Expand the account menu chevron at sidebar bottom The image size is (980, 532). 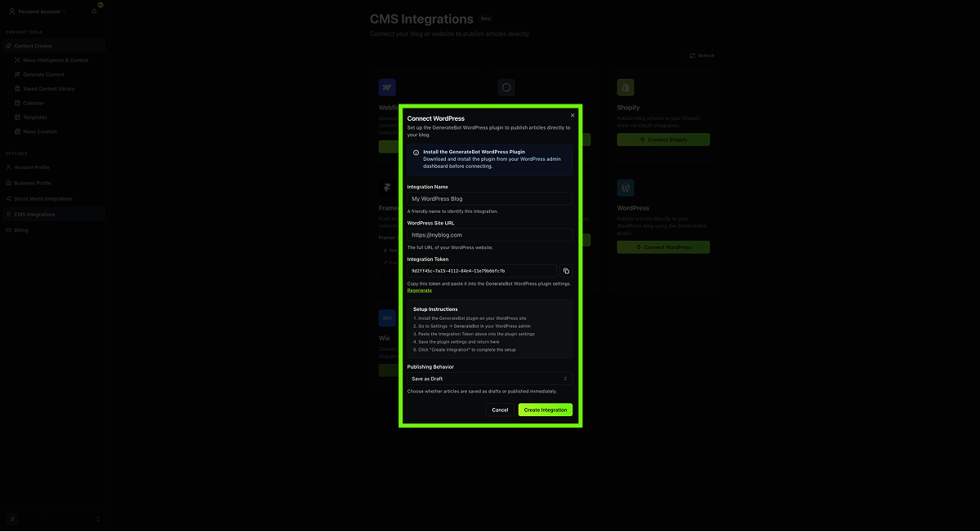pyautogui.click(x=98, y=519)
